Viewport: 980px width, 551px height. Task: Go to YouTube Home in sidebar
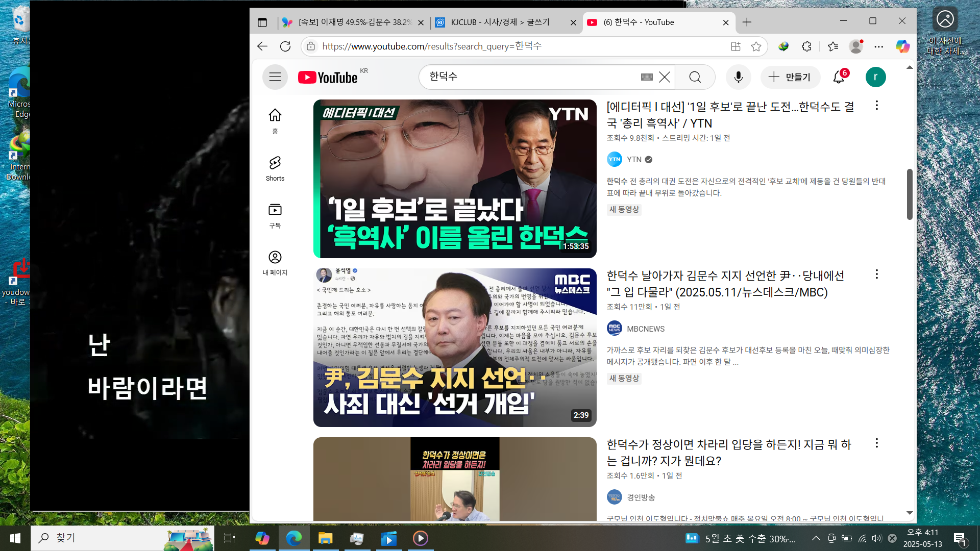(x=275, y=121)
